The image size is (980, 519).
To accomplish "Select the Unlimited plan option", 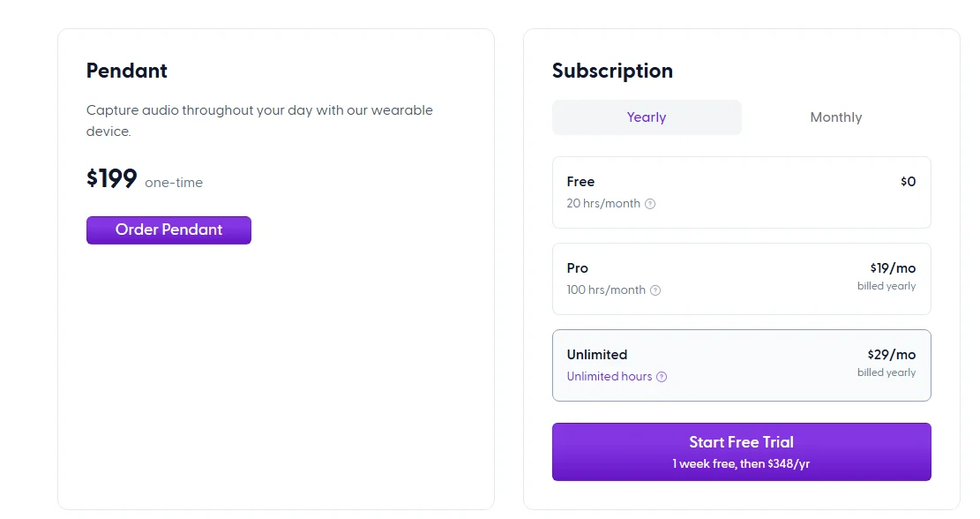I will (741, 365).
